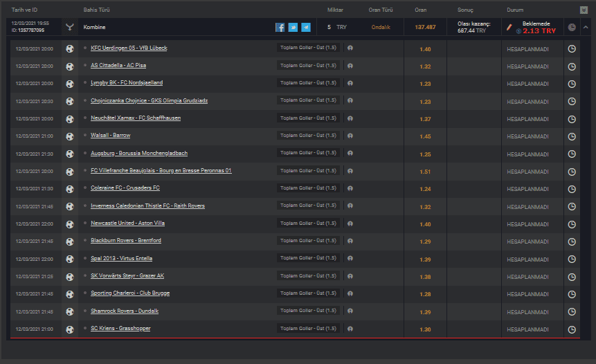The width and height of the screenshot is (596, 364).
Task: Share the Kombine bet on Telegram
Action: point(306,28)
